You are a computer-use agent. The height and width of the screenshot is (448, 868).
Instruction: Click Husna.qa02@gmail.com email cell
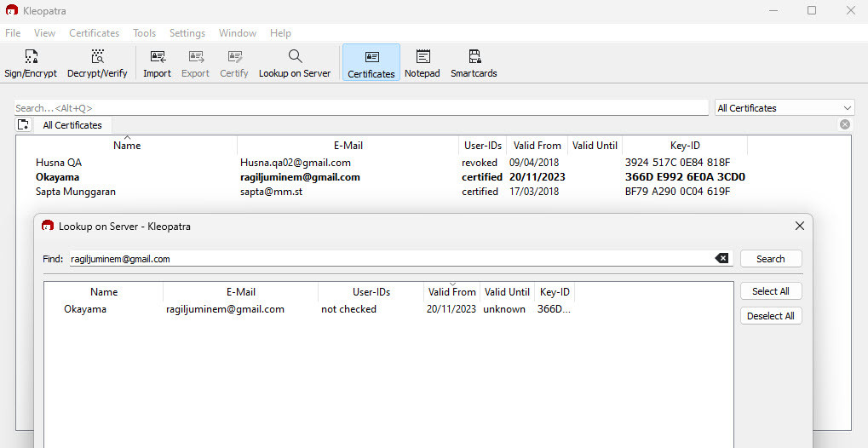(296, 163)
